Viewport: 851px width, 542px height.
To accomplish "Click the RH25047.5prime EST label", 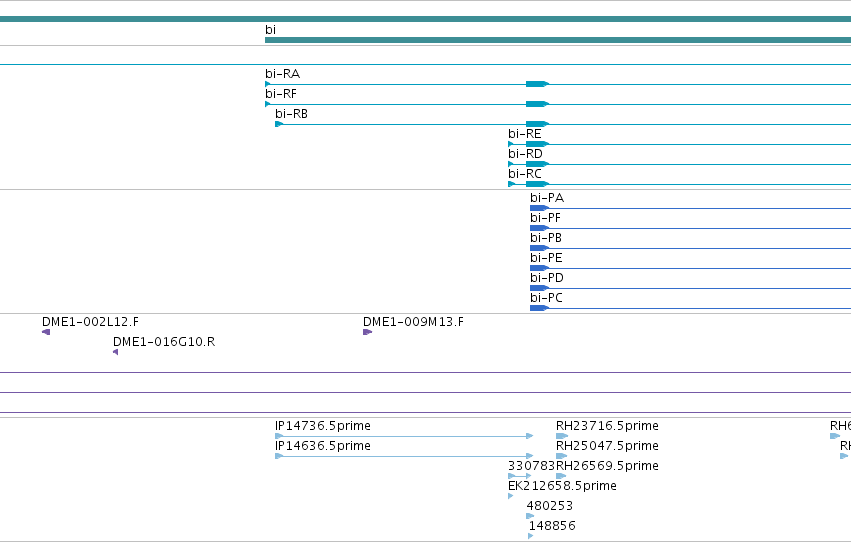I will click(x=607, y=447).
